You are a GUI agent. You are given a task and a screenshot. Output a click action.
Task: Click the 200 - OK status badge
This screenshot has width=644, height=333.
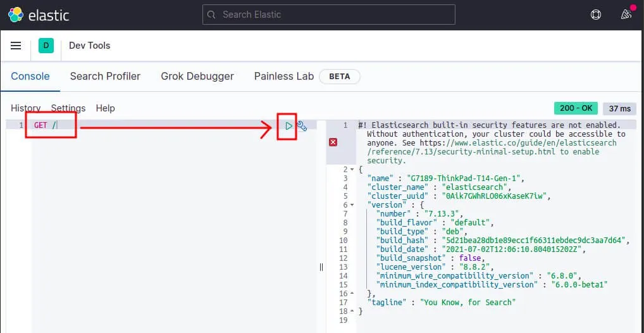coord(576,108)
